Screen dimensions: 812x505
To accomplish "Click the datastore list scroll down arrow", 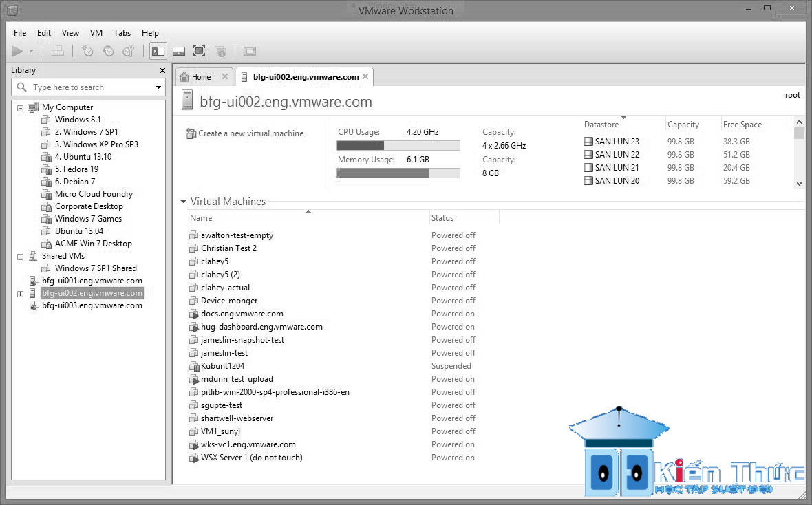I will [799, 183].
